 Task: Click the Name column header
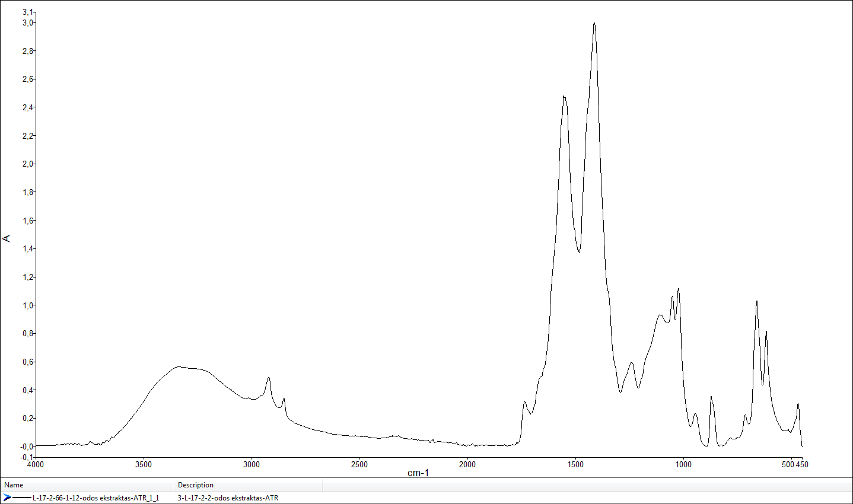click(x=14, y=485)
